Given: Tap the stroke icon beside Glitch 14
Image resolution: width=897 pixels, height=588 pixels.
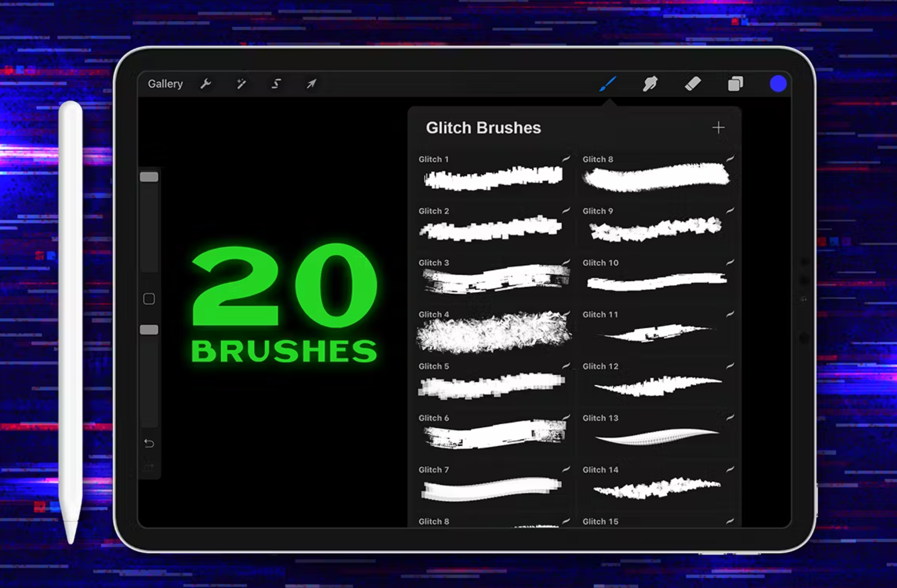Looking at the screenshot, I should point(730,469).
